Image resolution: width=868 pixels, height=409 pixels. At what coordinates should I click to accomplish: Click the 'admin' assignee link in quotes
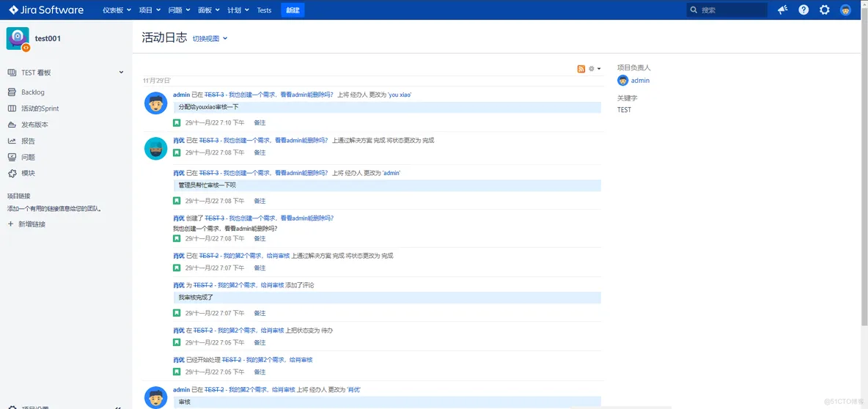coord(391,173)
